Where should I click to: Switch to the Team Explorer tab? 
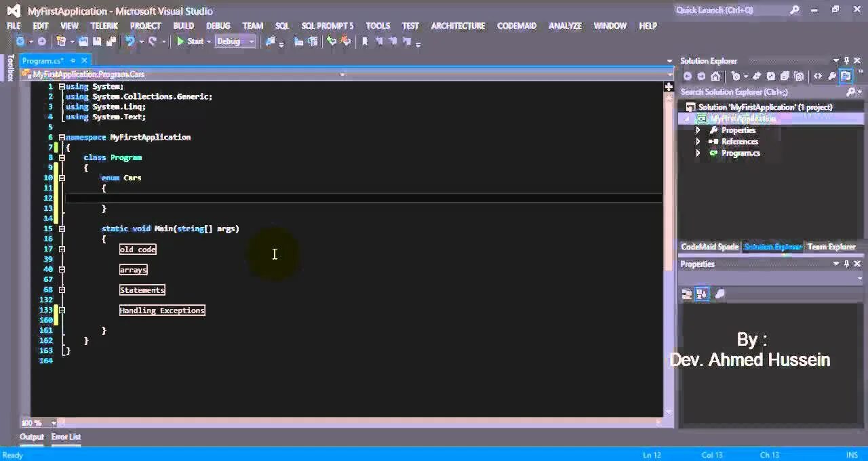831,247
